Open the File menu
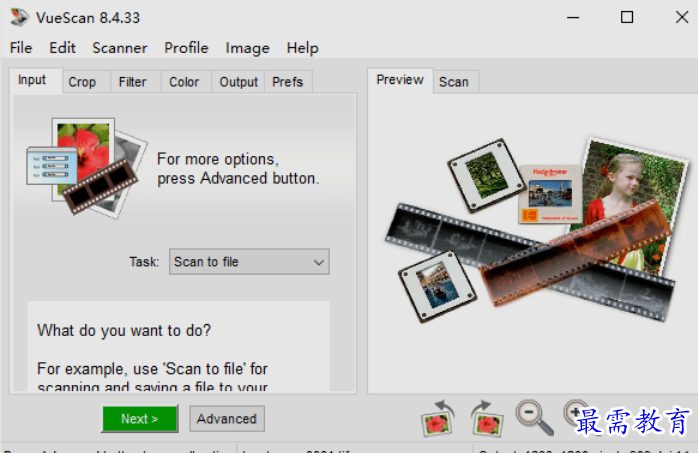Screen dimensions: 698x453 pyautogui.click(x=21, y=48)
